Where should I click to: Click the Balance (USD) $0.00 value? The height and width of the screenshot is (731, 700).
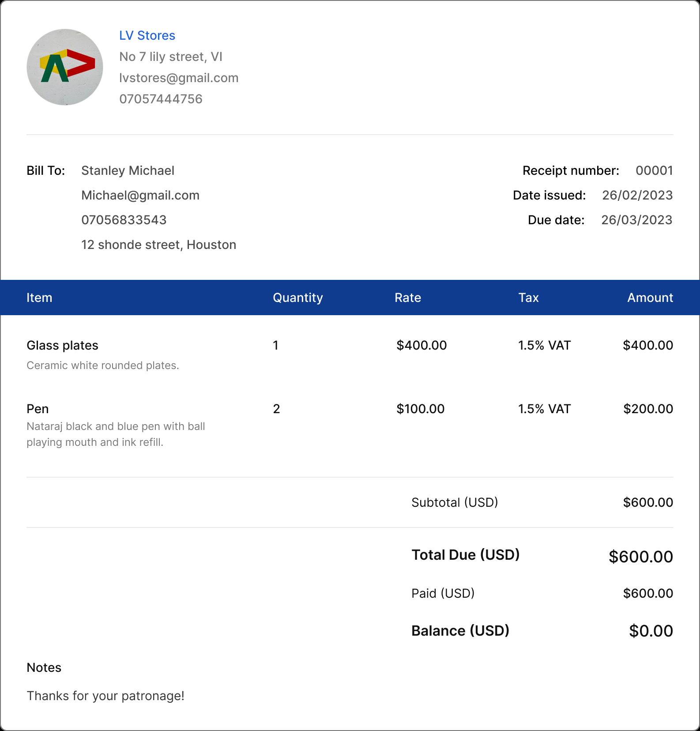[651, 631]
